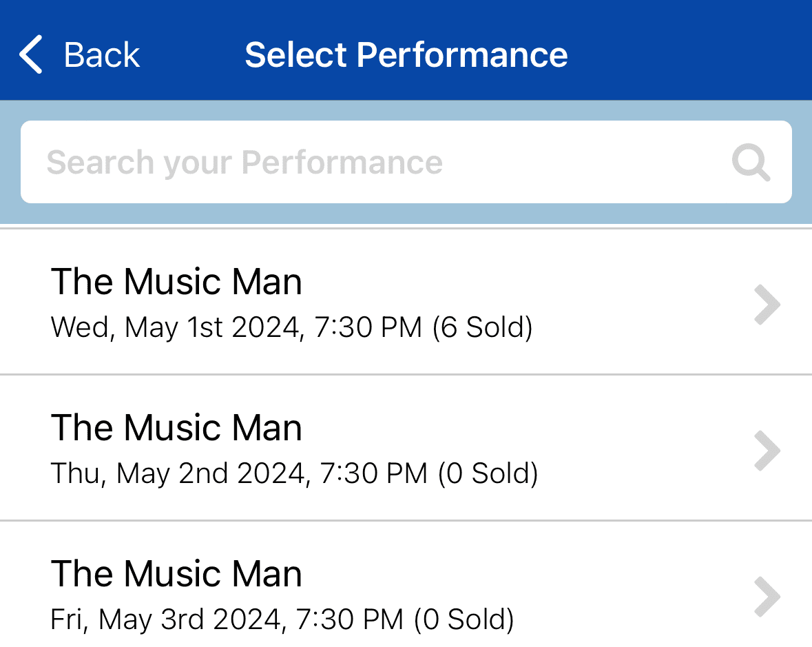Focus the Search your Performance field
This screenshot has width=812, height=647.
[x=372, y=163]
